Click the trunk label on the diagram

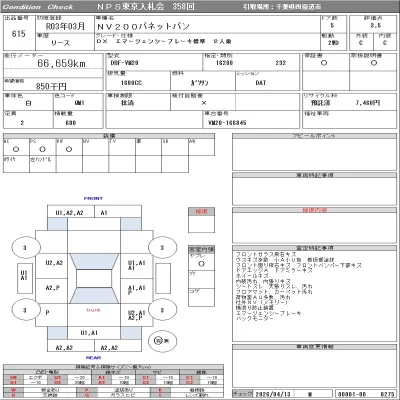(94, 310)
